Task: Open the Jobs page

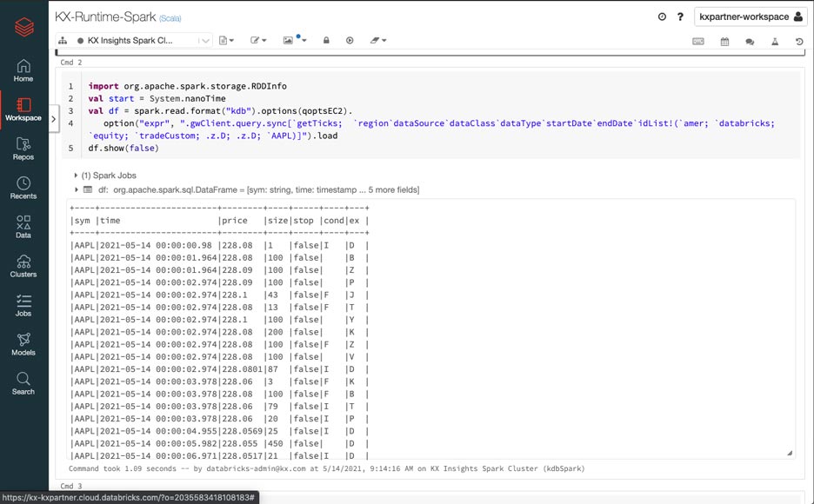Action: tap(23, 305)
